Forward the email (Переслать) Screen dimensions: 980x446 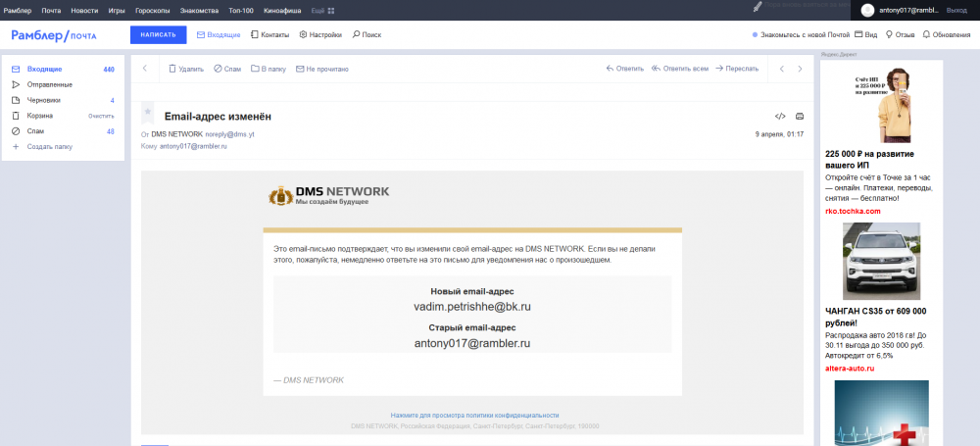coord(719,70)
